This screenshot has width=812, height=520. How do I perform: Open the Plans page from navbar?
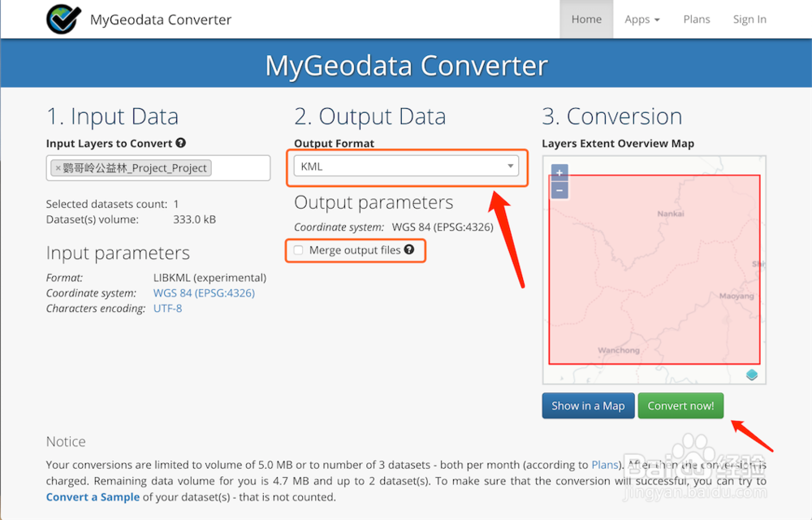click(x=697, y=19)
